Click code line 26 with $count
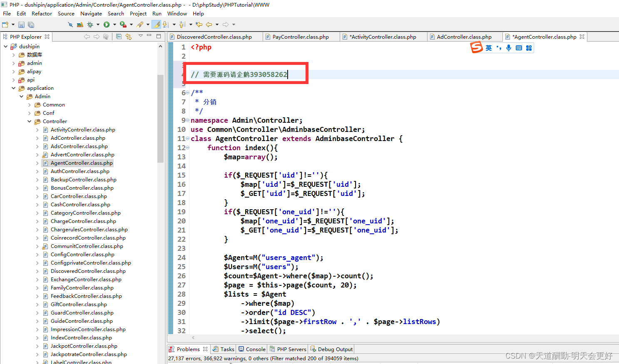The image size is (619, 364). point(298,276)
